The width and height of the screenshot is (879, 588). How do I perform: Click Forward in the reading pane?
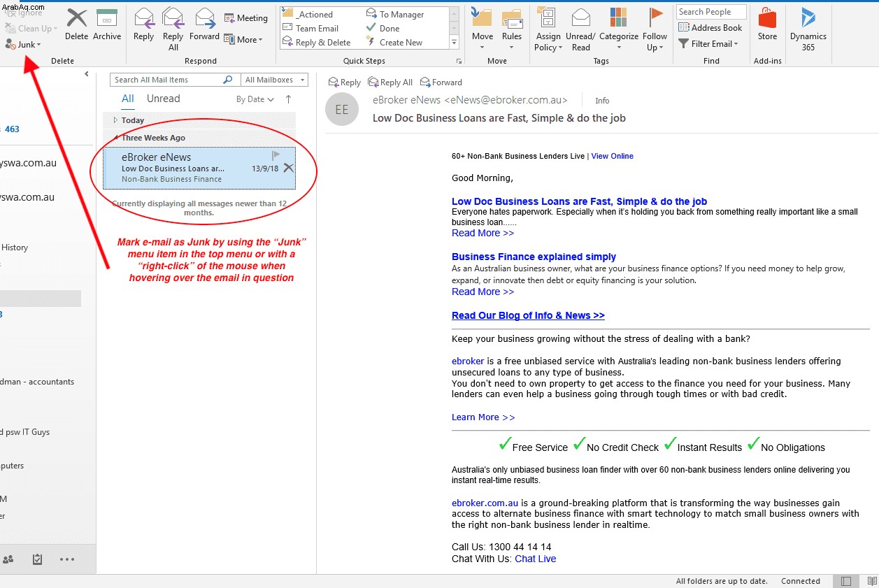click(x=441, y=83)
